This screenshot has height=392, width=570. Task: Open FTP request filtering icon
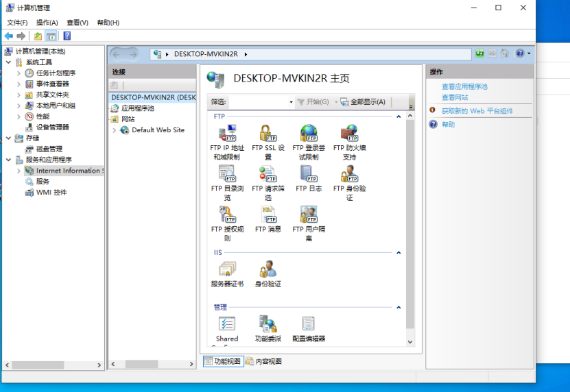coord(268,183)
